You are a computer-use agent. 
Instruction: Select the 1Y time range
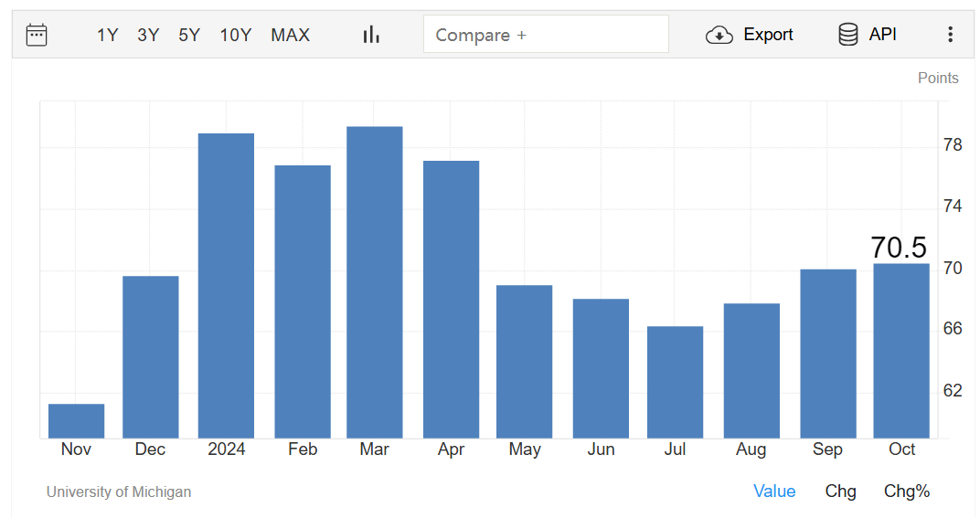click(x=108, y=35)
